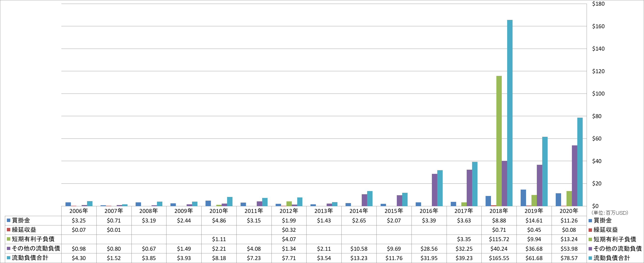Click the purple 2016 bar

click(x=435, y=190)
